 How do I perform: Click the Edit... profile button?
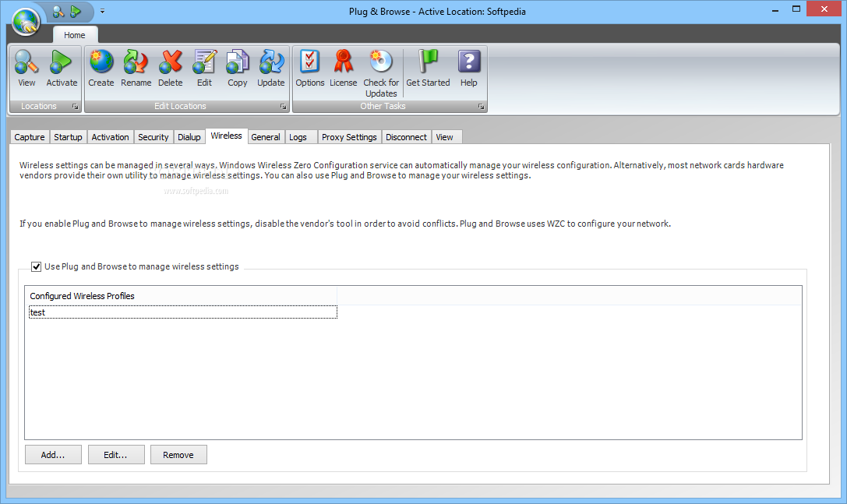[x=115, y=455]
